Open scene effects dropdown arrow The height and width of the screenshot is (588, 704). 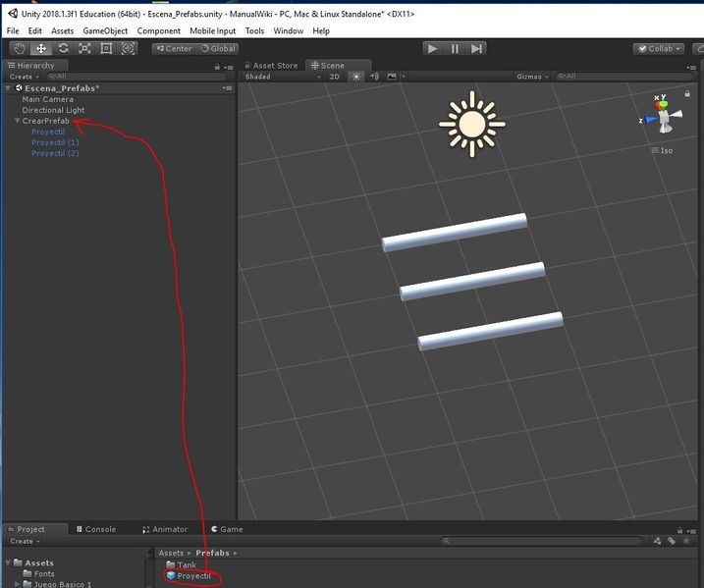404,77
